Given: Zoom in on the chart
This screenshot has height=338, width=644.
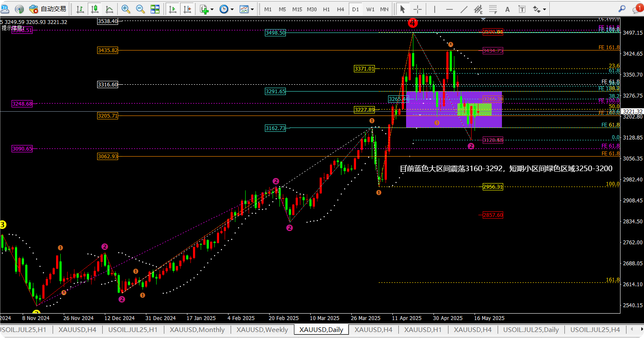Looking at the screenshot, I should point(125,9).
